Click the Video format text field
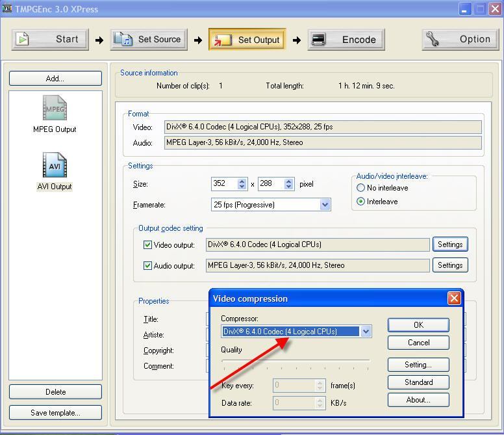The image size is (504, 435). 323,127
